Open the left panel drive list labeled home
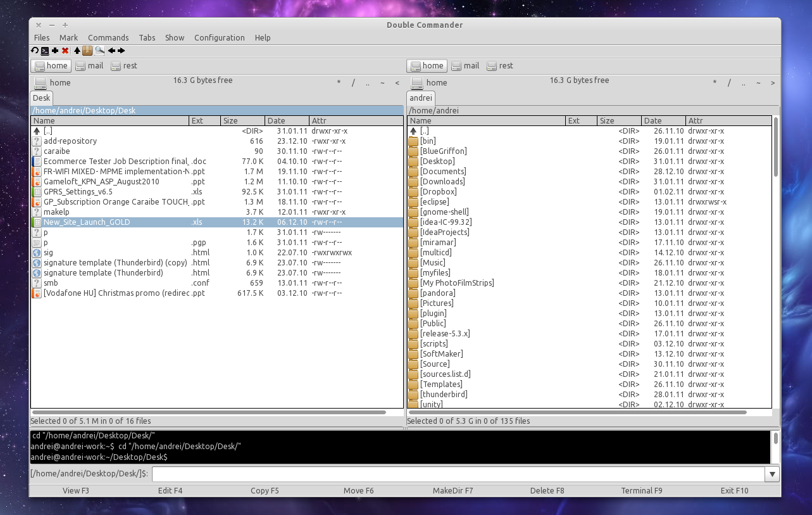The height and width of the screenshot is (515, 812). (x=53, y=82)
